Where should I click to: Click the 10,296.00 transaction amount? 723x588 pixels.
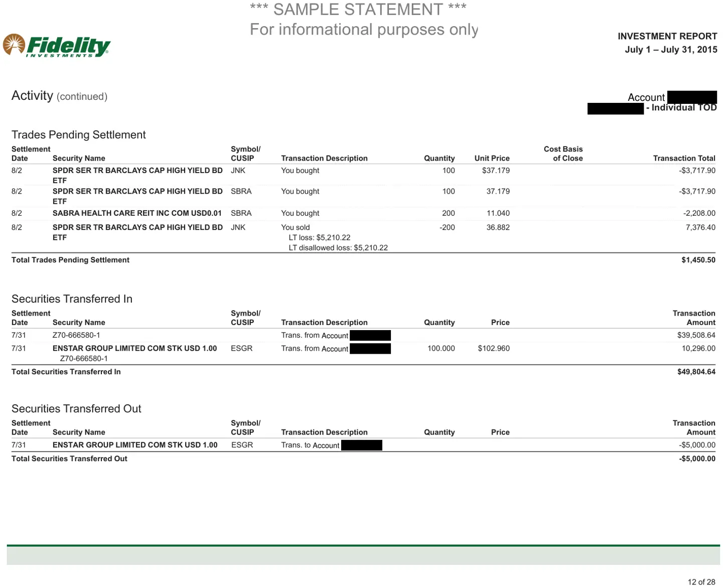click(698, 348)
